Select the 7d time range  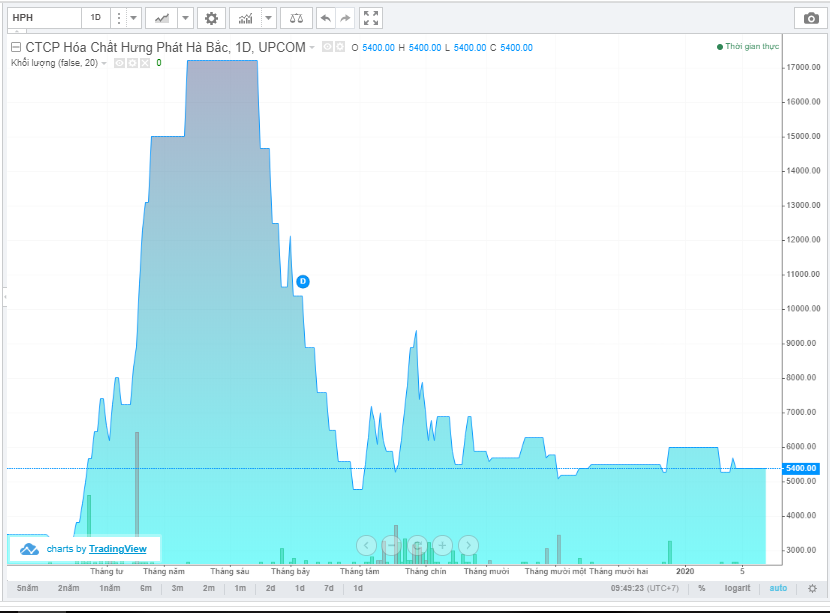pos(329,588)
